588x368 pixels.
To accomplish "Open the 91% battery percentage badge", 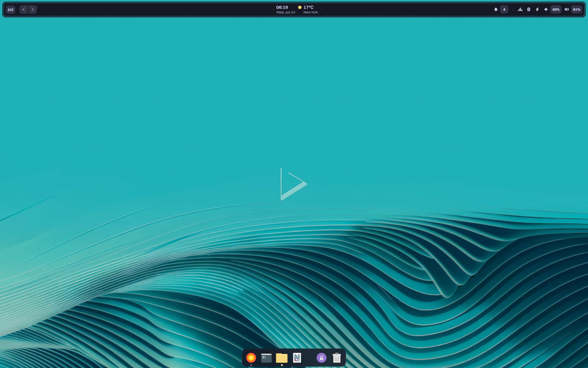I will point(577,10).
